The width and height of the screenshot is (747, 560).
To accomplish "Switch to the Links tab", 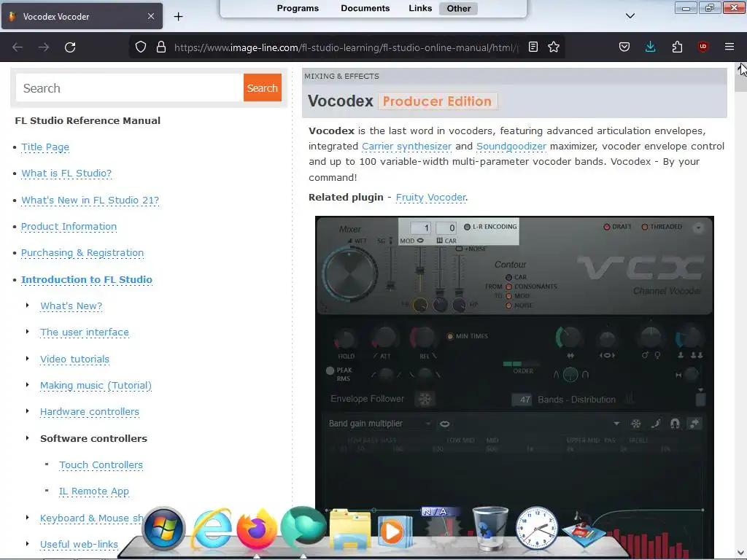I will coord(420,8).
